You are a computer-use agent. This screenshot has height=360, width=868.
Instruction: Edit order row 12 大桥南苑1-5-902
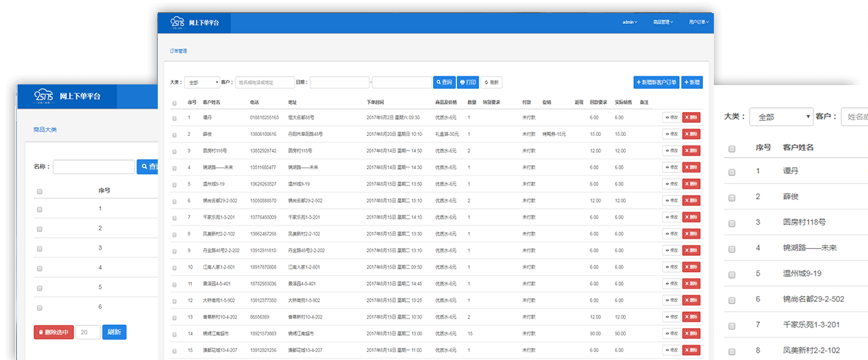point(672,300)
